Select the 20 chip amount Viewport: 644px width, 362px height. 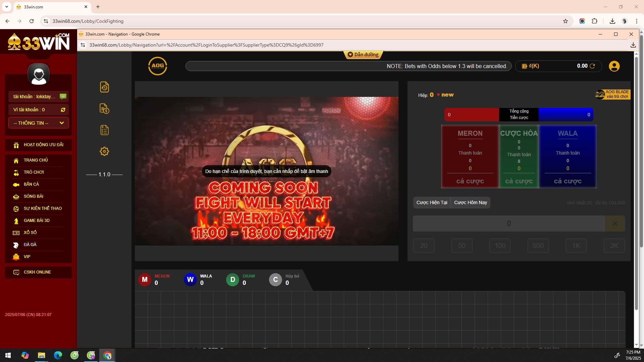point(424,246)
